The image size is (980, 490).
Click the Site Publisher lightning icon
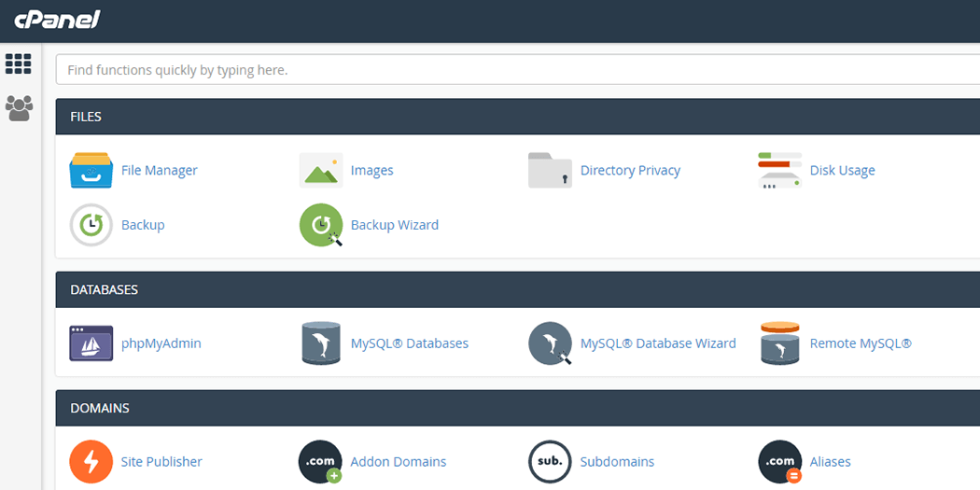point(91,462)
